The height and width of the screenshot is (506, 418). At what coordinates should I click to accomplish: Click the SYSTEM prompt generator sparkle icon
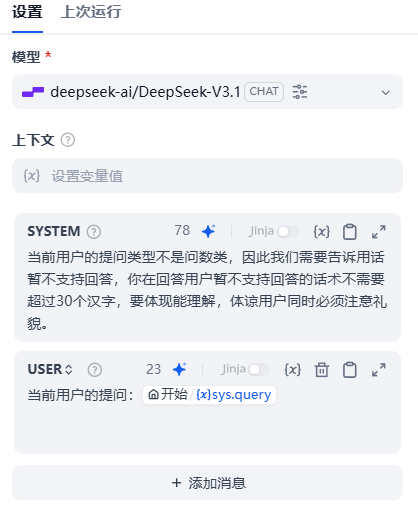[x=209, y=231]
